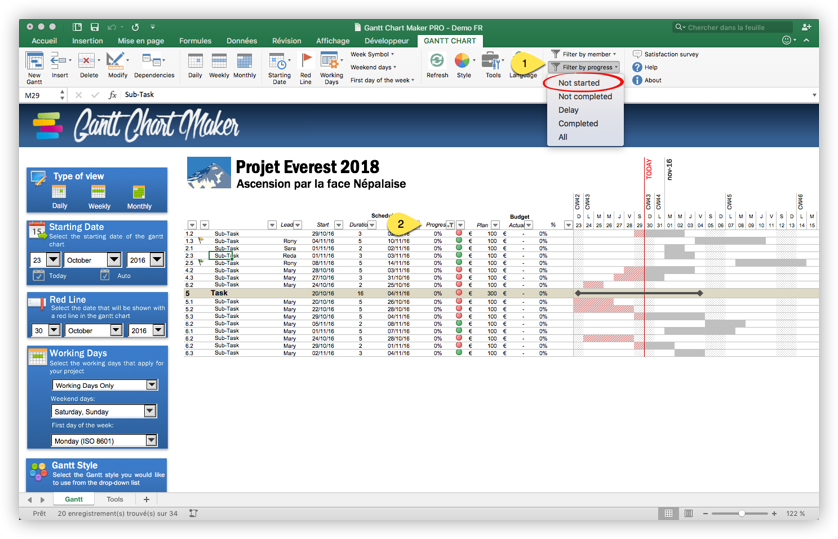838x539 pixels.
Task: Open the Progress column filter arrow
Action: [451, 225]
